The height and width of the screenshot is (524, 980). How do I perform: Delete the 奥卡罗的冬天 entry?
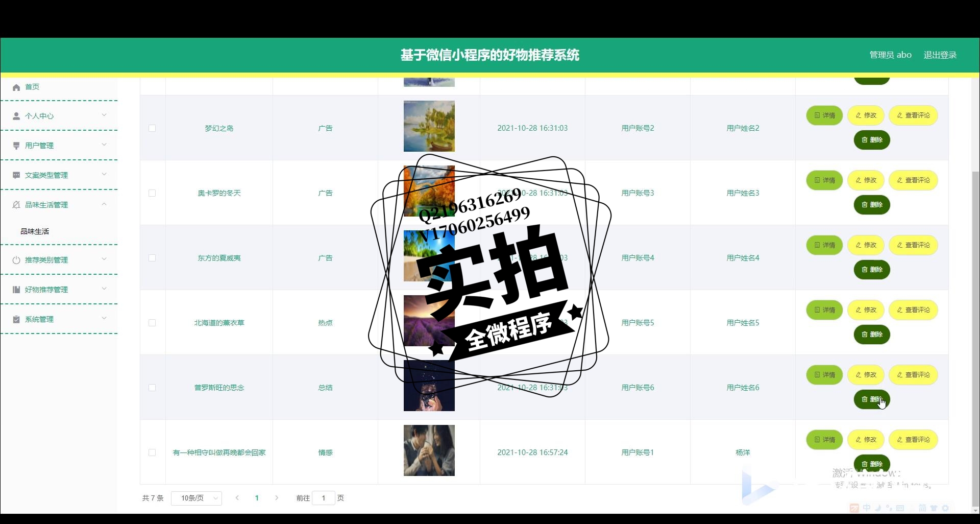(x=872, y=205)
